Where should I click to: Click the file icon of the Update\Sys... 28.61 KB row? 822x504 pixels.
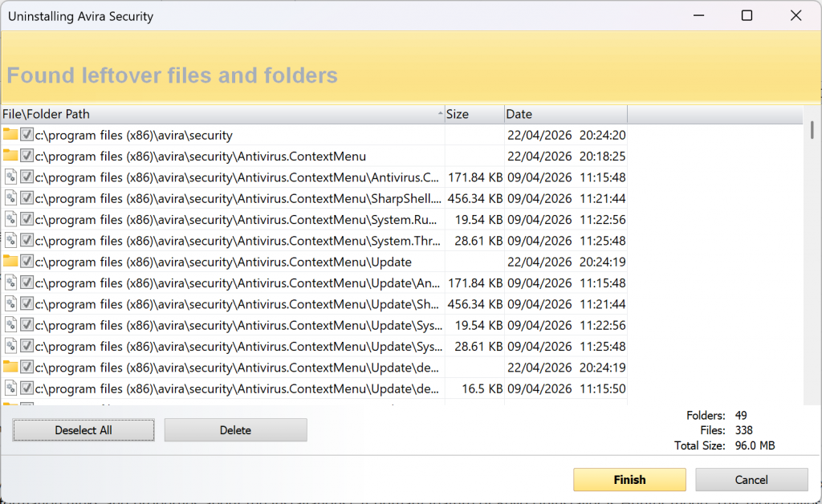[10, 347]
